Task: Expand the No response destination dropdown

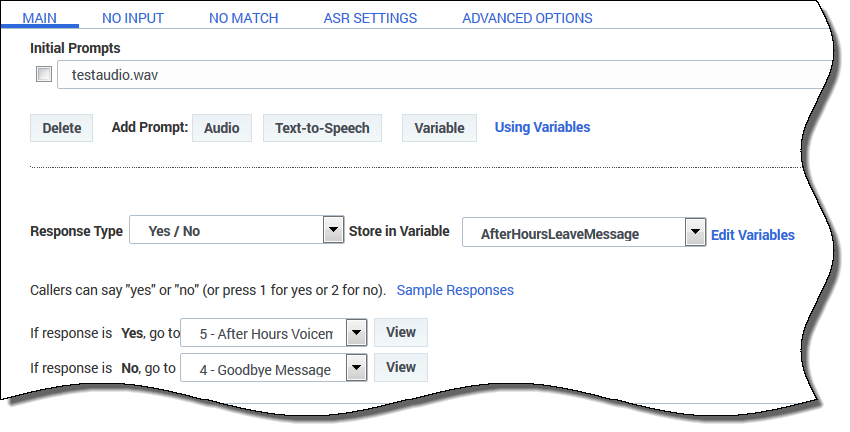Action: (x=356, y=369)
